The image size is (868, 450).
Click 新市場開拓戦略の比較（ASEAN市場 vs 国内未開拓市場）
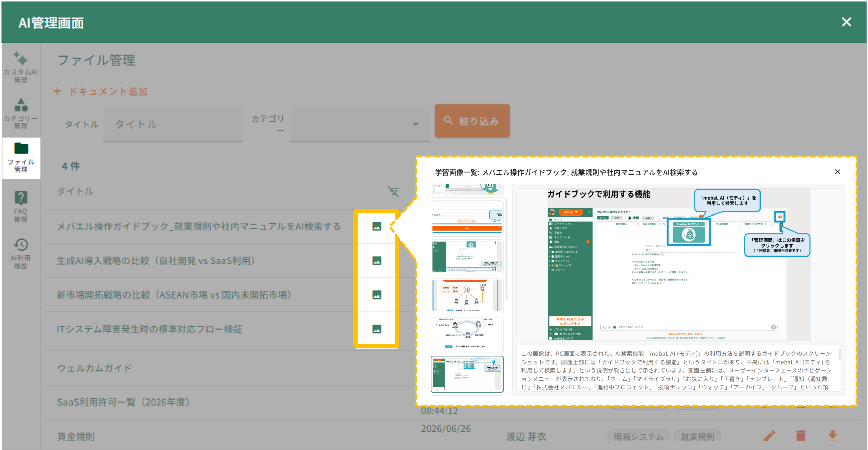pos(174,295)
